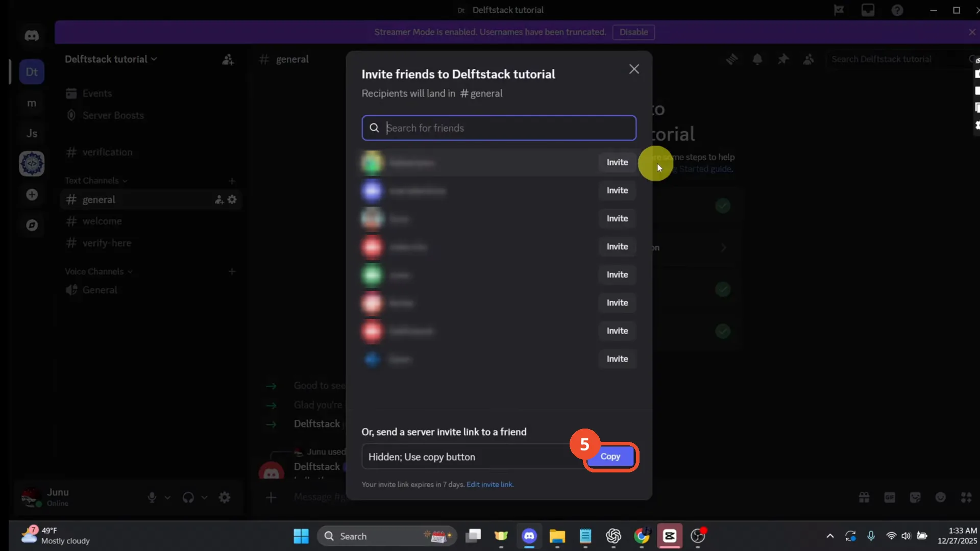The height and width of the screenshot is (551, 980).
Task: Open the pinned messages icon
Action: pos(783,59)
